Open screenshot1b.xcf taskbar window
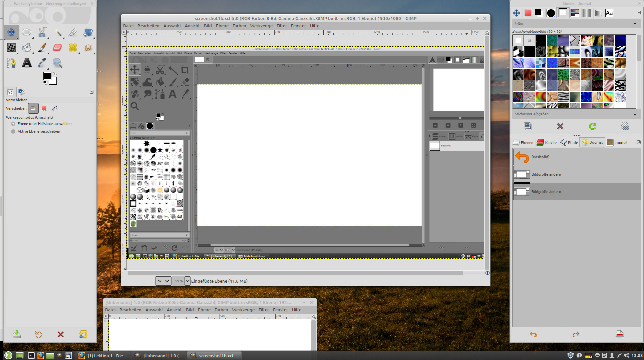The width and height of the screenshot is (644, 360). pos(215,356)
